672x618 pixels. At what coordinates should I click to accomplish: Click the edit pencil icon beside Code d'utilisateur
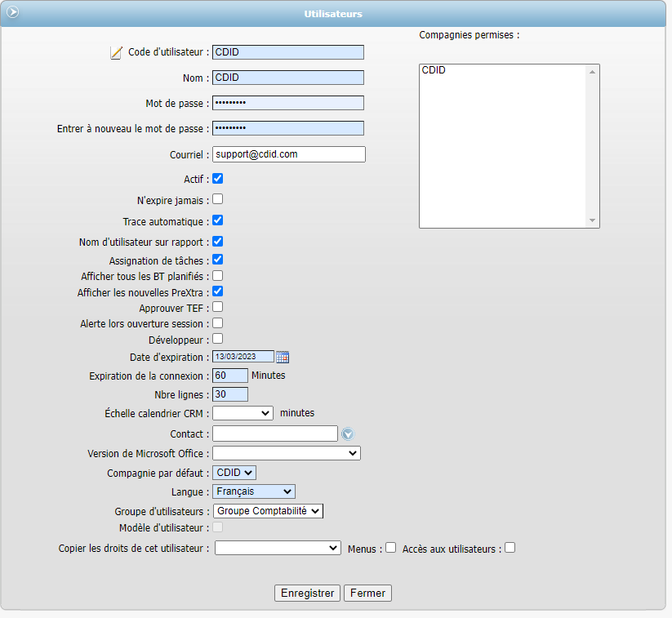116,53
